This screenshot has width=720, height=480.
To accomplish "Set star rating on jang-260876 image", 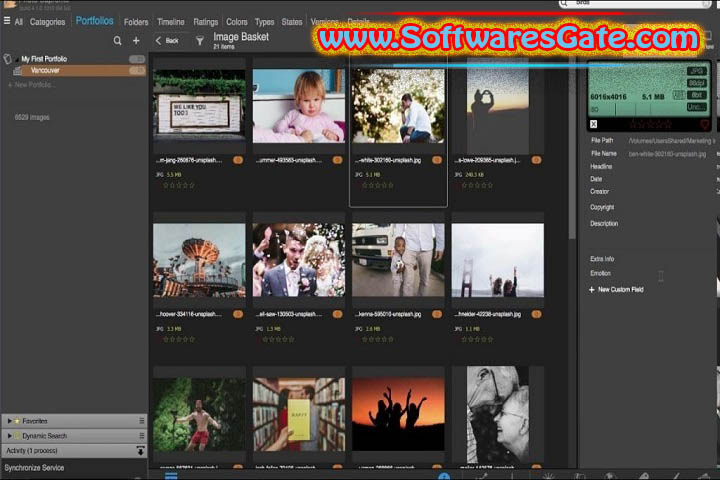I will [x=179, y=186].
